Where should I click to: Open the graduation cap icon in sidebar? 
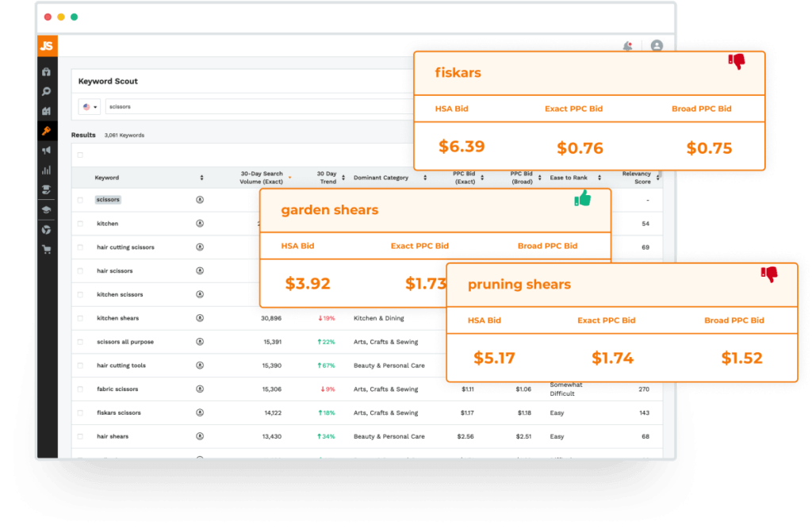[47, 210]
